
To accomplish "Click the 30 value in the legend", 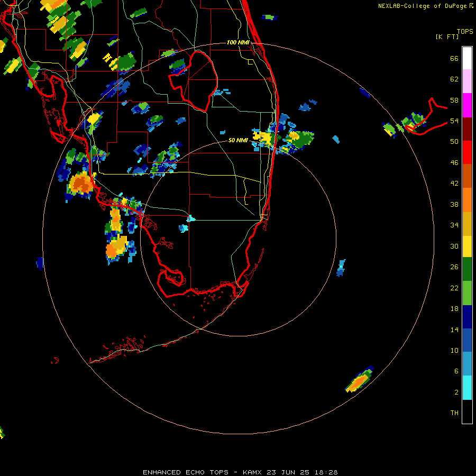I will [454, 246].
